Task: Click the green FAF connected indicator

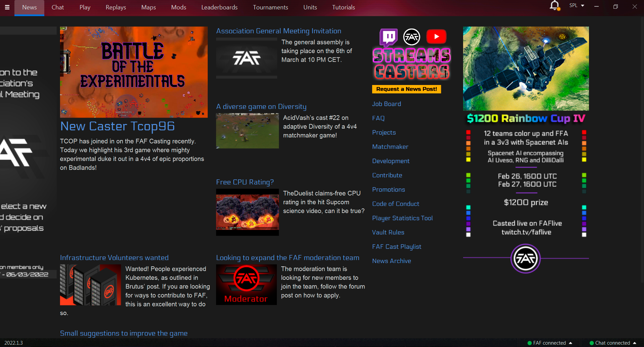Action: click(530, 343)
